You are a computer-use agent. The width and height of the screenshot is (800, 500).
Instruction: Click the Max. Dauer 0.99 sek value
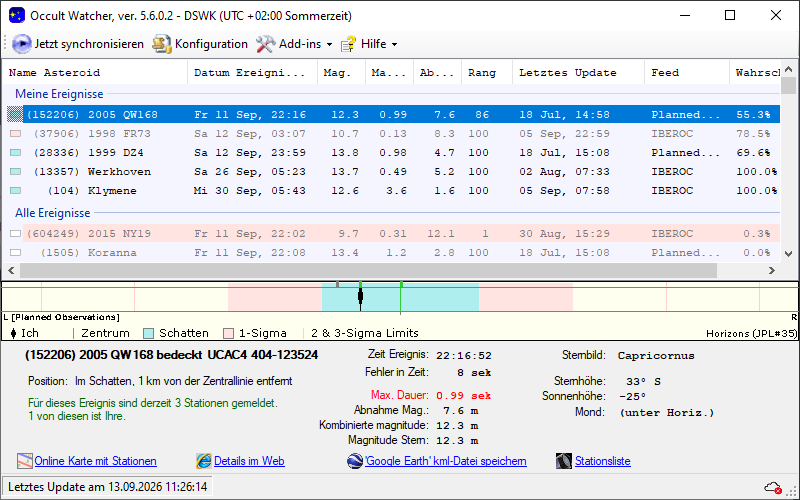click(x=463, y=395)
